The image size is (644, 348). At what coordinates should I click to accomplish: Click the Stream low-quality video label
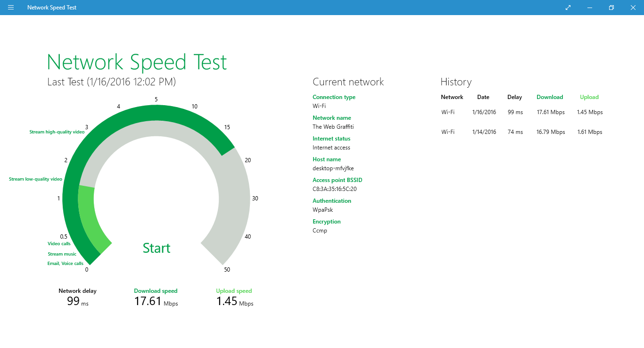(36, 179)
